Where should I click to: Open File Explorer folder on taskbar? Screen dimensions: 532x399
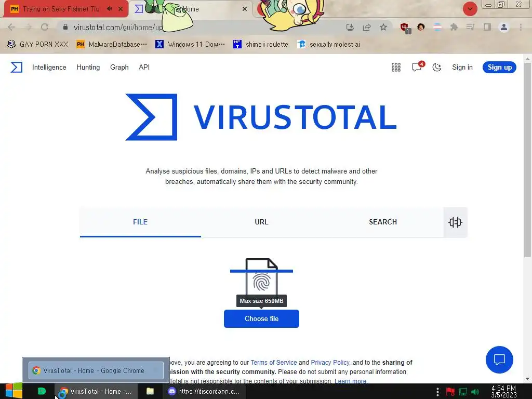pos(150,391)
